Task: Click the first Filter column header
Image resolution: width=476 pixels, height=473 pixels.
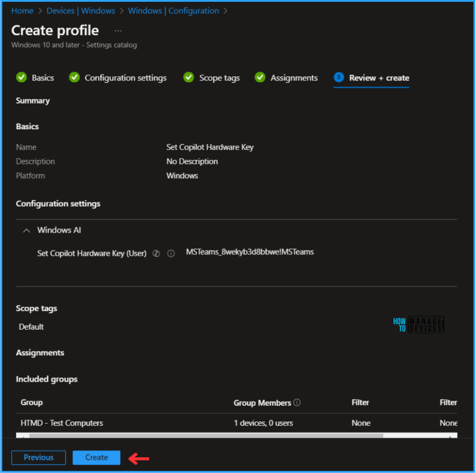Action: (x=360, y=402)
